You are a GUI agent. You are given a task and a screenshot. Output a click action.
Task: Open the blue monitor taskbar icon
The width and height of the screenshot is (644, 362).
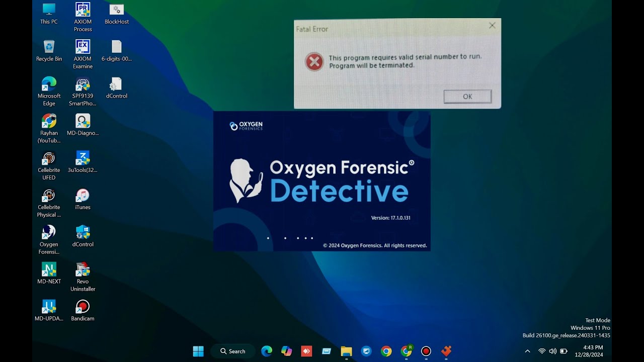366,351
